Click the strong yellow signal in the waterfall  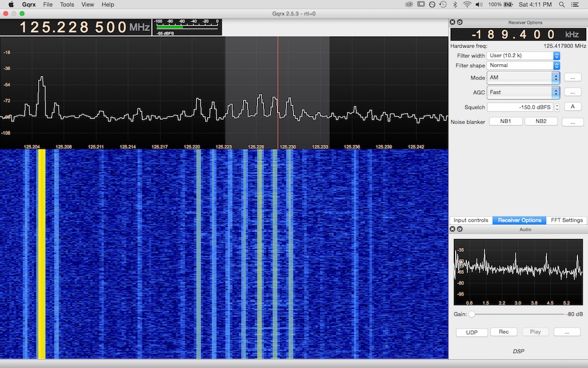pos(42,253)
